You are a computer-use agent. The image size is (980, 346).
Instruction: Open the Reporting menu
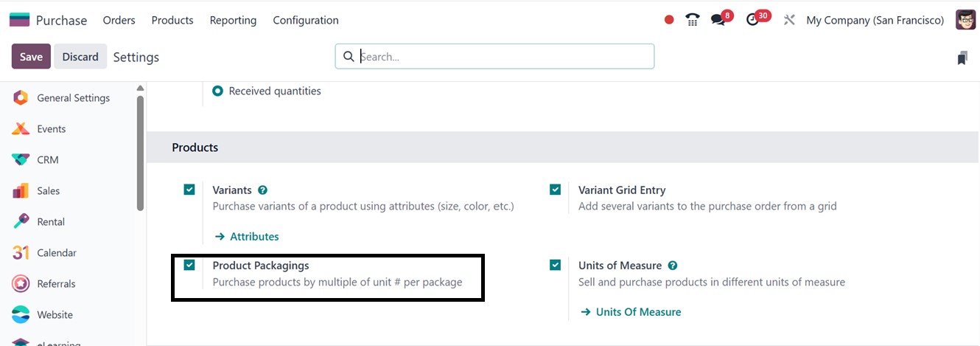click(x=233, y=20)
